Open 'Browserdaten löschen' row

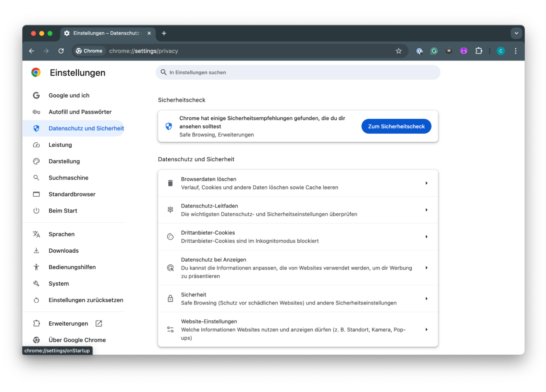click(x=298, y=183)
